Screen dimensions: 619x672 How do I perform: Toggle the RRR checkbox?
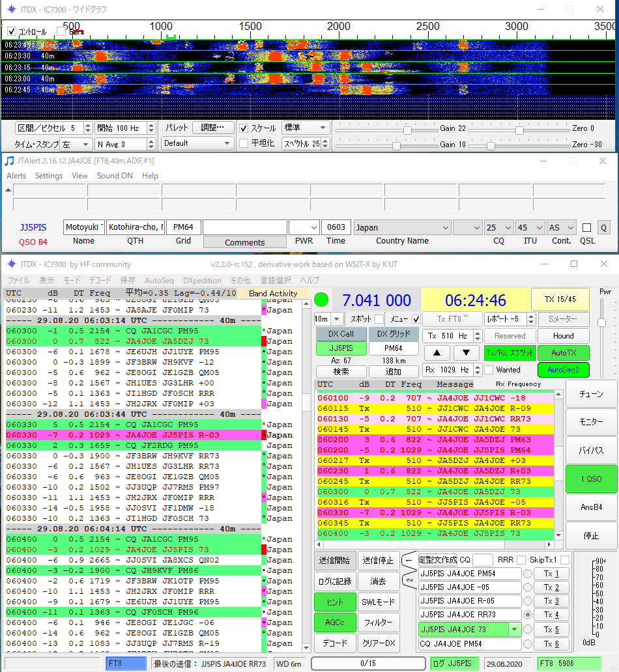[521, 560]
